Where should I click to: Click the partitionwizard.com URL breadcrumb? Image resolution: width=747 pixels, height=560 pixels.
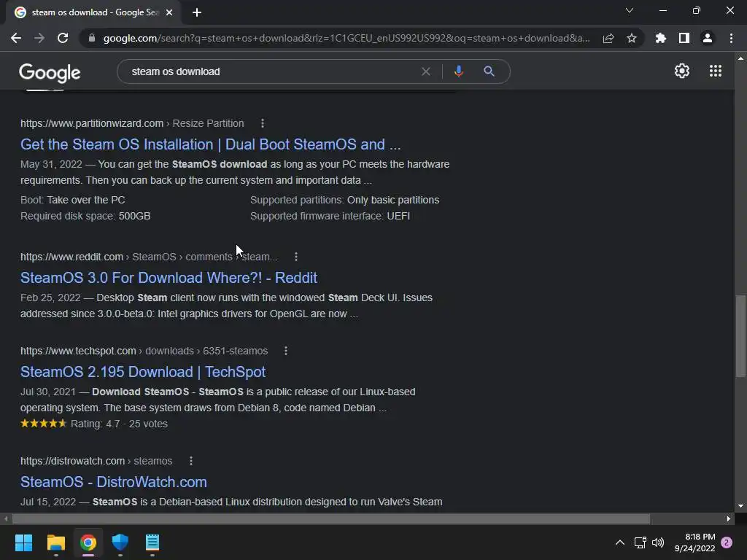pos(132,123)
